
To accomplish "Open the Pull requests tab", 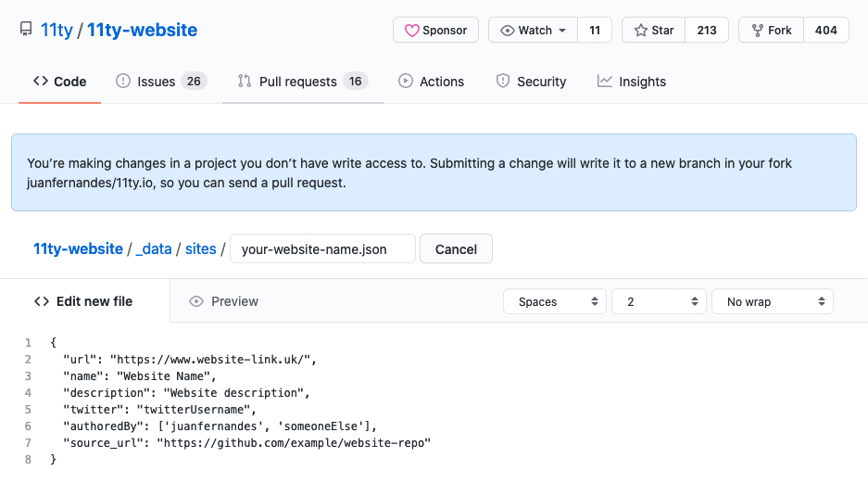I will point(303,82).
